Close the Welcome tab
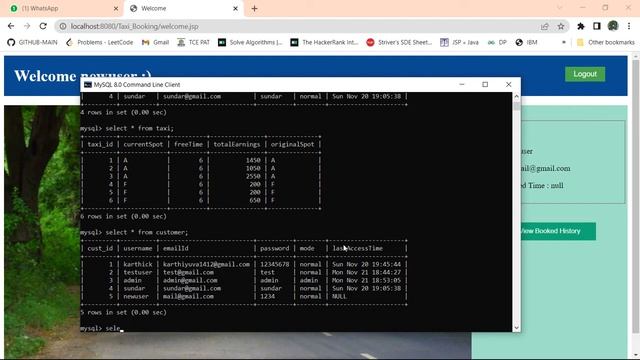Screen dimensions: 640x360 click(x=236, y=8)
